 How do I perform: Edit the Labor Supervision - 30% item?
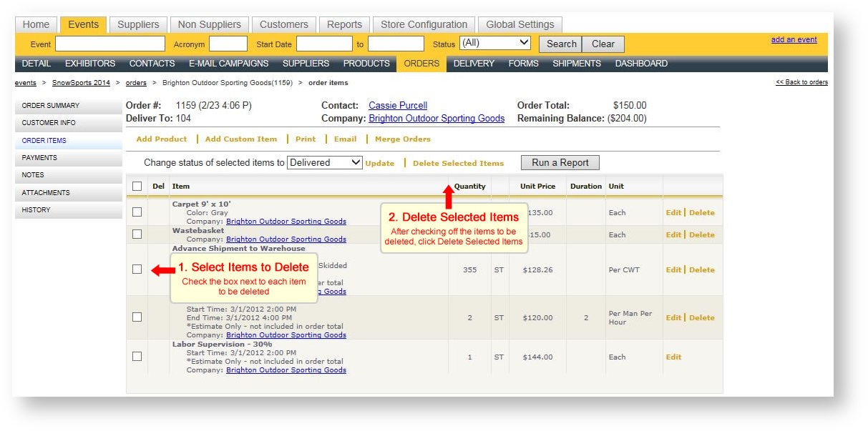pos(673,357)
